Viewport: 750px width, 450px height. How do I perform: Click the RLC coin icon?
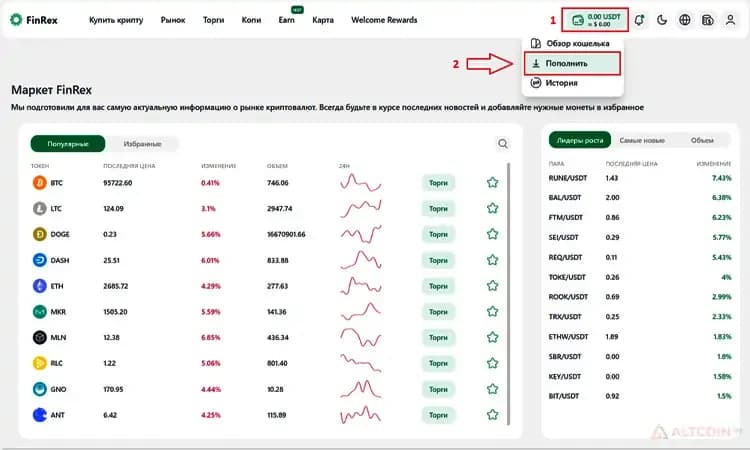pyautogui.click(x=39, y=363)
